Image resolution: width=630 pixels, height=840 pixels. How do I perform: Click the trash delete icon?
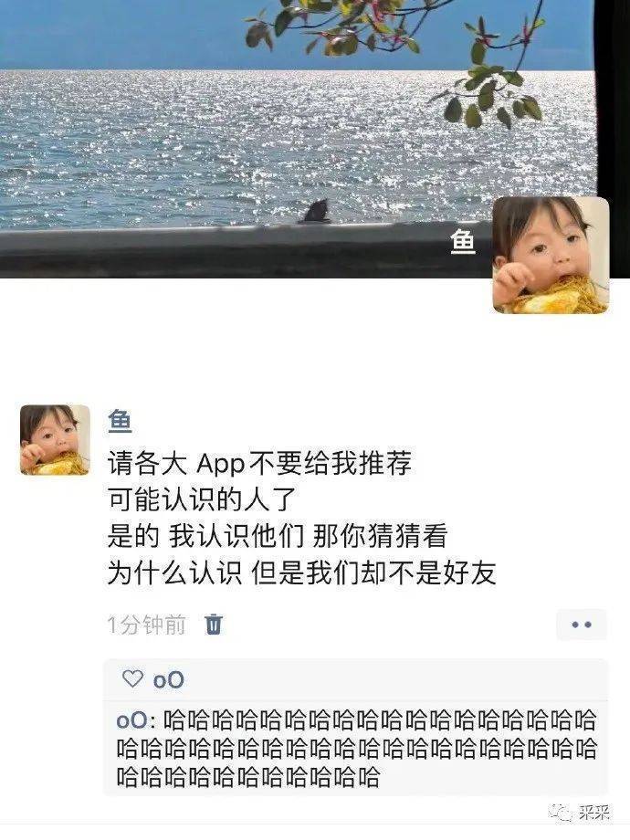pyautogui.click(x=214, y=625)
